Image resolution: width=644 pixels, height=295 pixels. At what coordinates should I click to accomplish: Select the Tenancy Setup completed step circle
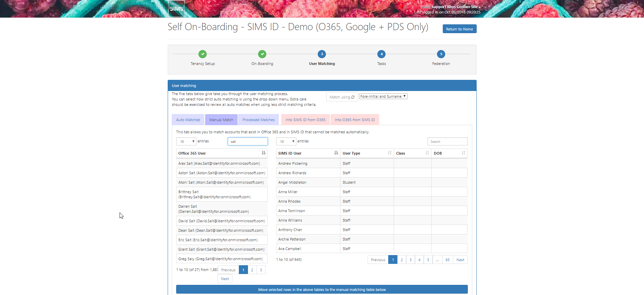[x=203, y=54]
